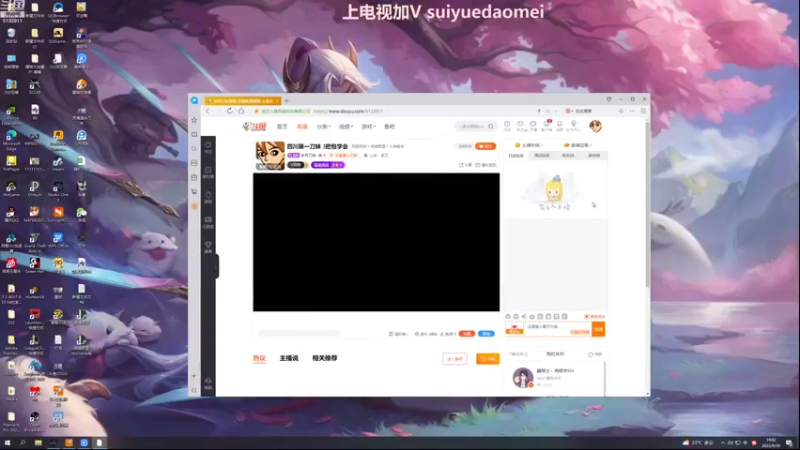Open the PotPlayer desktop shortcut
Viewport: 800px width, 450px height.
click(11, 164)
